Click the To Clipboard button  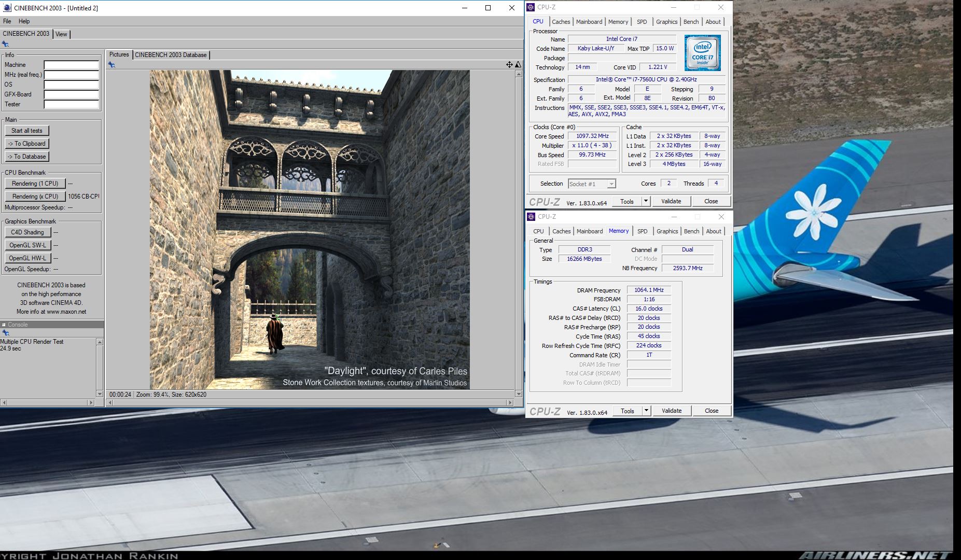[27, 144]
